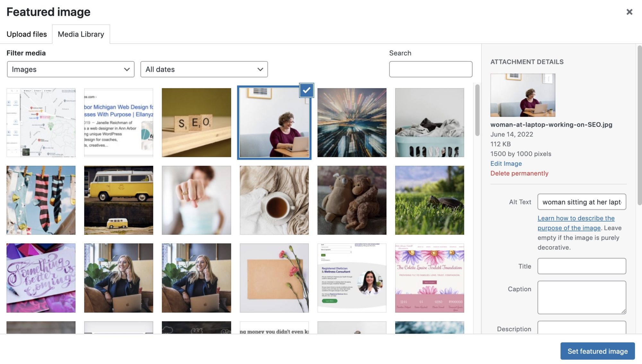The image size is (642, 364).
Task: Open the Images filter dropdown
Action: pos(71,69)
